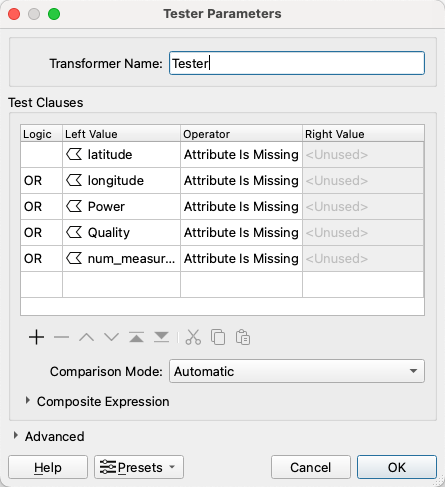Click the attribute icon beside num_measur...
This screenshot has width=445, height=487.
pyautogui.click(x=74, y=258)
